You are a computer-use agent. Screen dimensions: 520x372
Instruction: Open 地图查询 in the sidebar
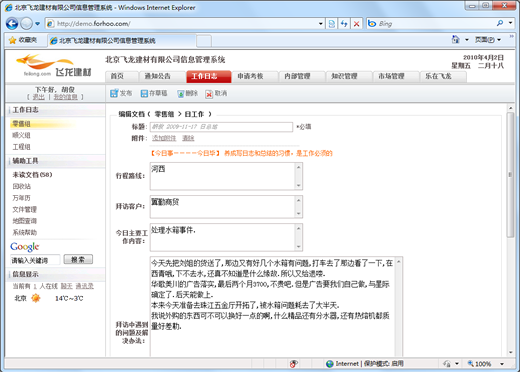click(x=24, y=221)
